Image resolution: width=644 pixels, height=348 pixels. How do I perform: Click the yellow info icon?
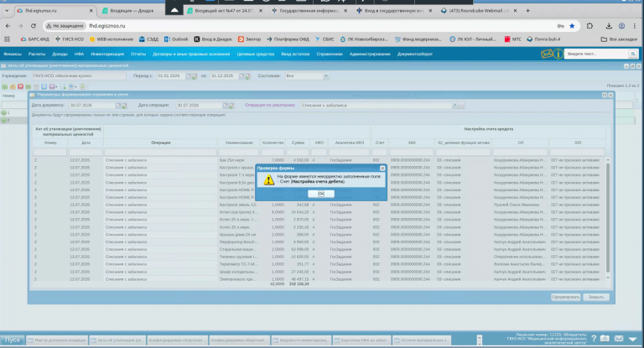pyautogui.click(x=558, y=54)
